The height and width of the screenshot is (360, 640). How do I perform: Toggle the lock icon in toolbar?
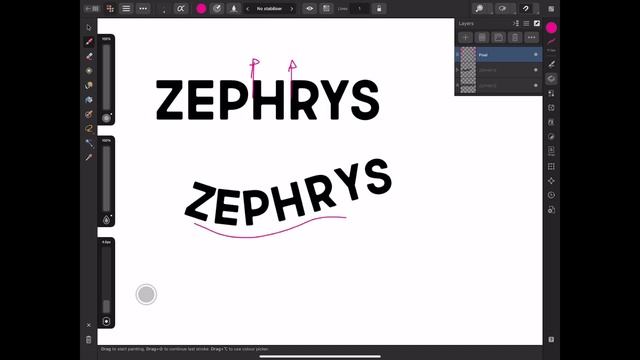point(379,9)
